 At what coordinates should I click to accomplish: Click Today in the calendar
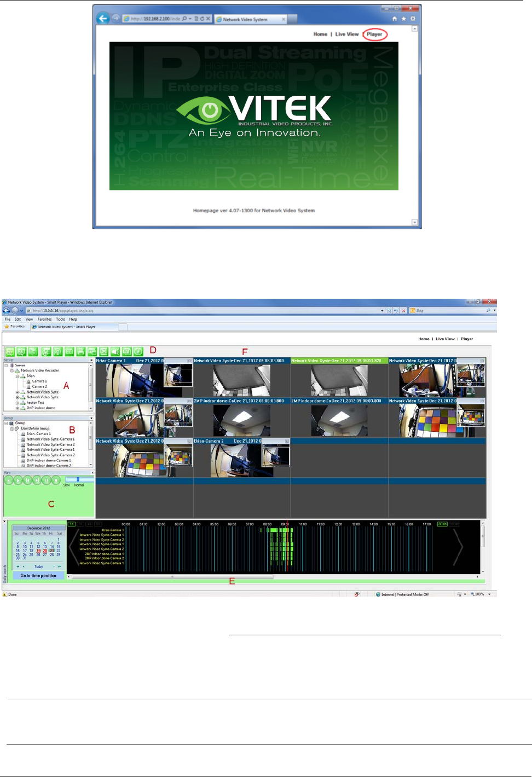[x=38, y=566]
